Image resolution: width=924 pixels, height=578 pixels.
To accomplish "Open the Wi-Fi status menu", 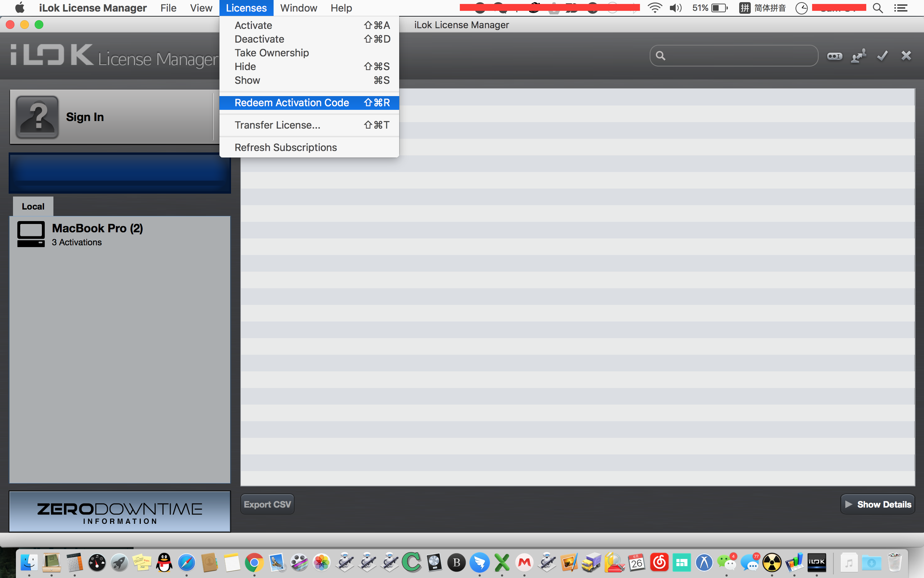I will coord(654,8).
